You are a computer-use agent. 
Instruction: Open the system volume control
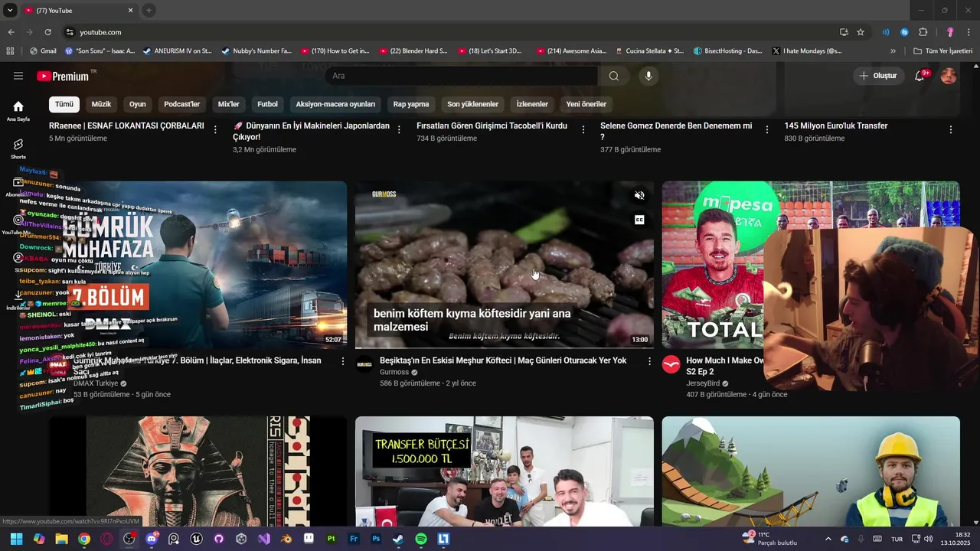click(x=929, y=539)
